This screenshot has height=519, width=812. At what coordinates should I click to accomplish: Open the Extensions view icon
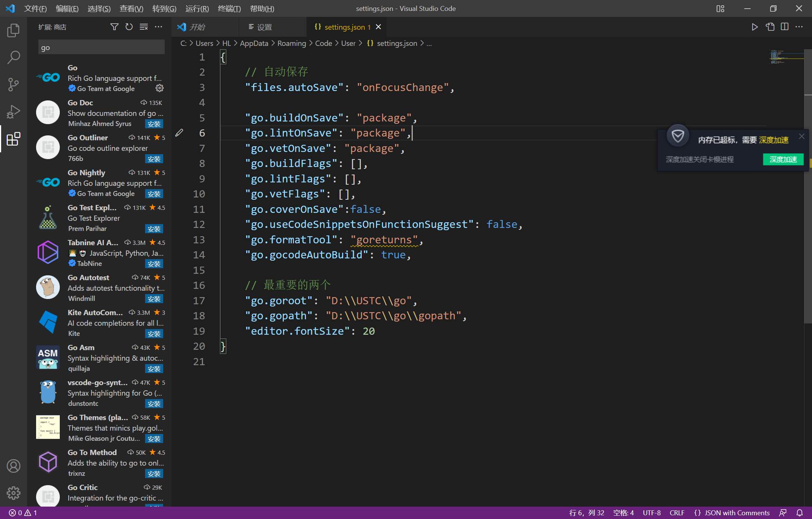tap(14, 139)
